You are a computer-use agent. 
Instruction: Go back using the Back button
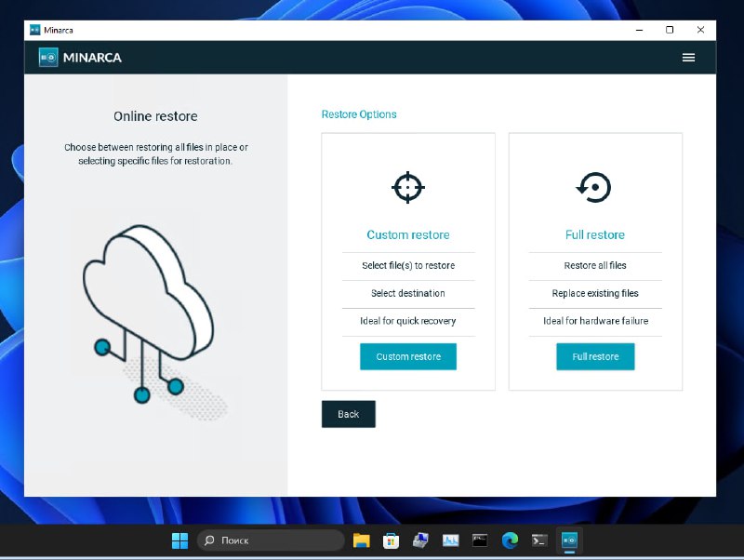(x=348, y=414)
